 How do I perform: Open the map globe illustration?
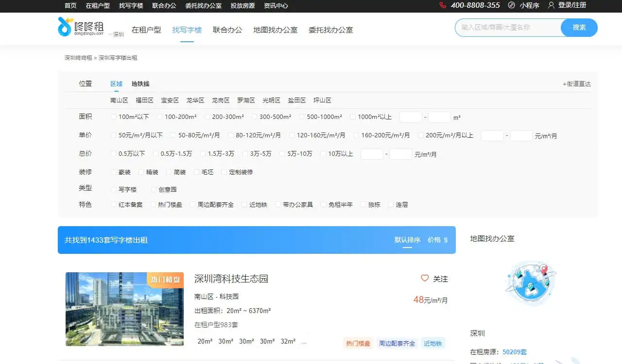click(530, 282)
